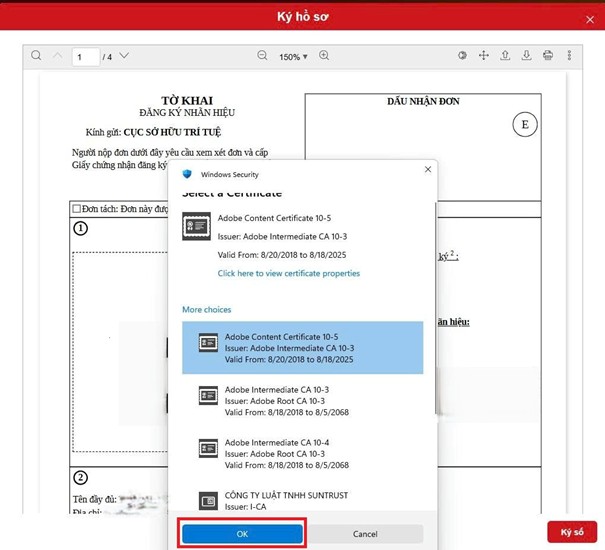Go to previous page arrow
The image size is (605, 550).
click(58, 56)
